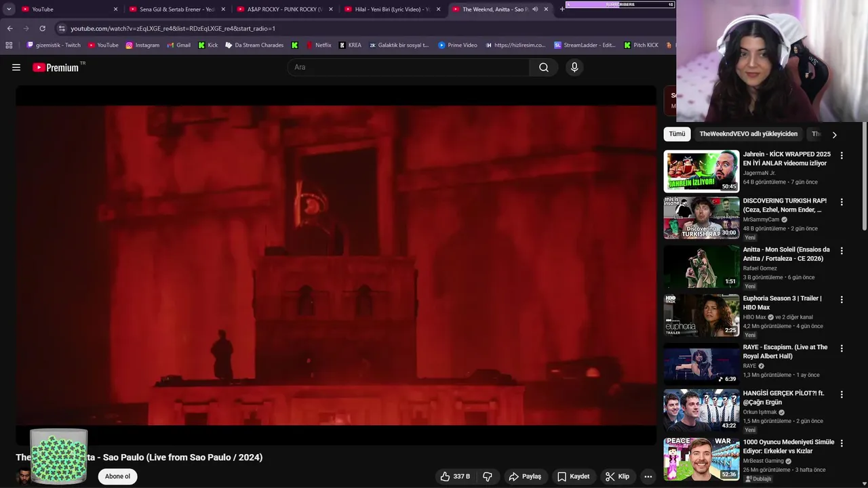
Task: Close the Hilal - Yeni Biri tab
Action: tap(438, 9)
